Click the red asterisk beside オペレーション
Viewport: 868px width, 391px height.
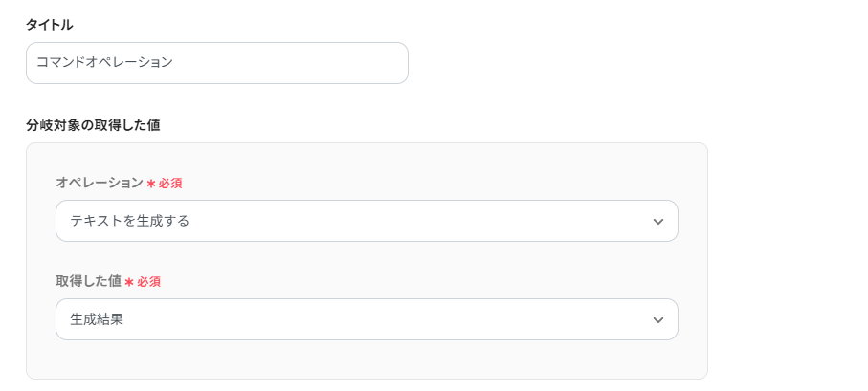click(151, 183)
